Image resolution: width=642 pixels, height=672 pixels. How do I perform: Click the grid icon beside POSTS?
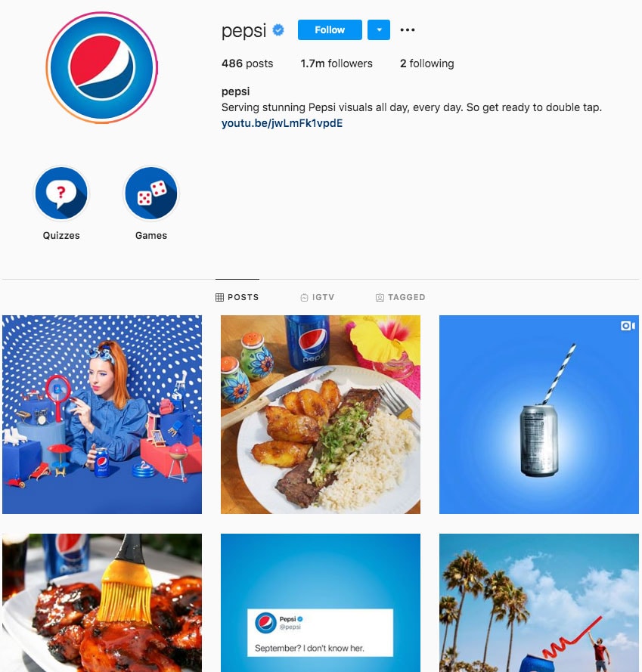coord(219,297)
